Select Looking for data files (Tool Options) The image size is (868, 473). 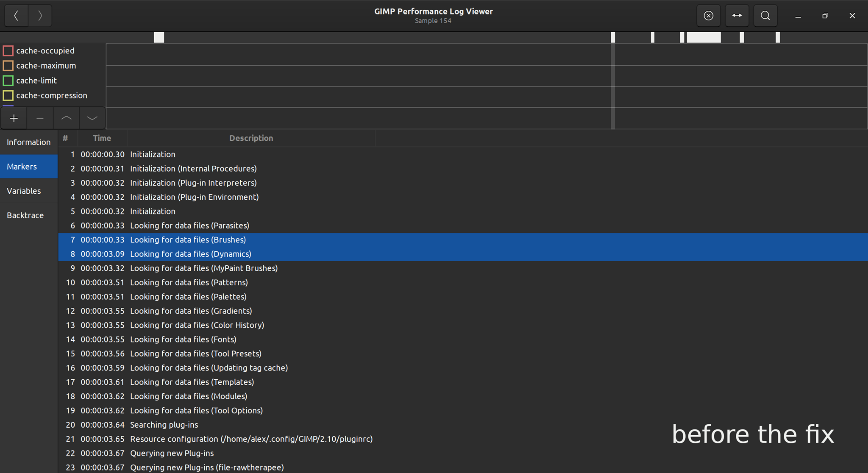tap(463, 411)
